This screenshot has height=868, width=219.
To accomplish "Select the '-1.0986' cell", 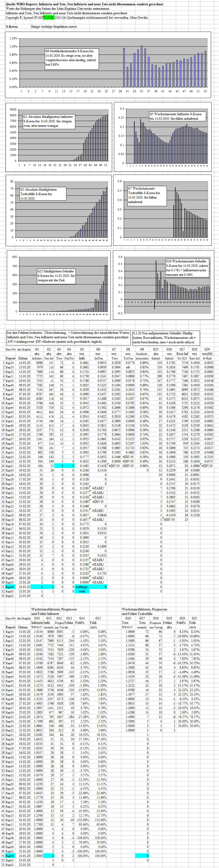I will coord(194,466).
